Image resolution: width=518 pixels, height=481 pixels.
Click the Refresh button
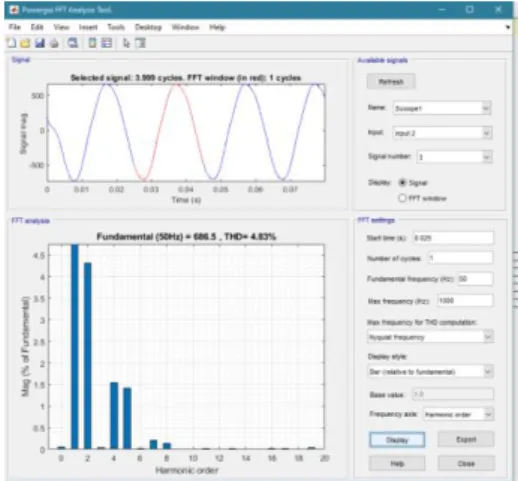(391, 81)
